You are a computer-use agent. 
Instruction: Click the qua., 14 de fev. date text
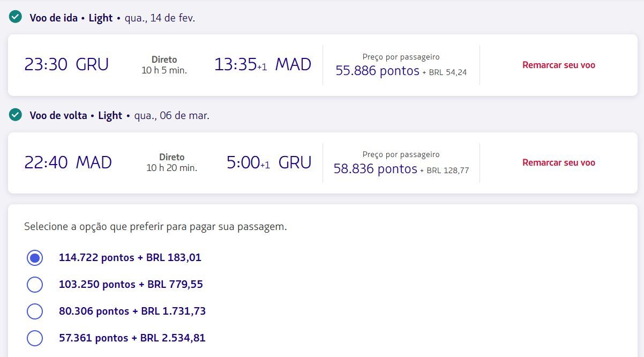point(160,18)
